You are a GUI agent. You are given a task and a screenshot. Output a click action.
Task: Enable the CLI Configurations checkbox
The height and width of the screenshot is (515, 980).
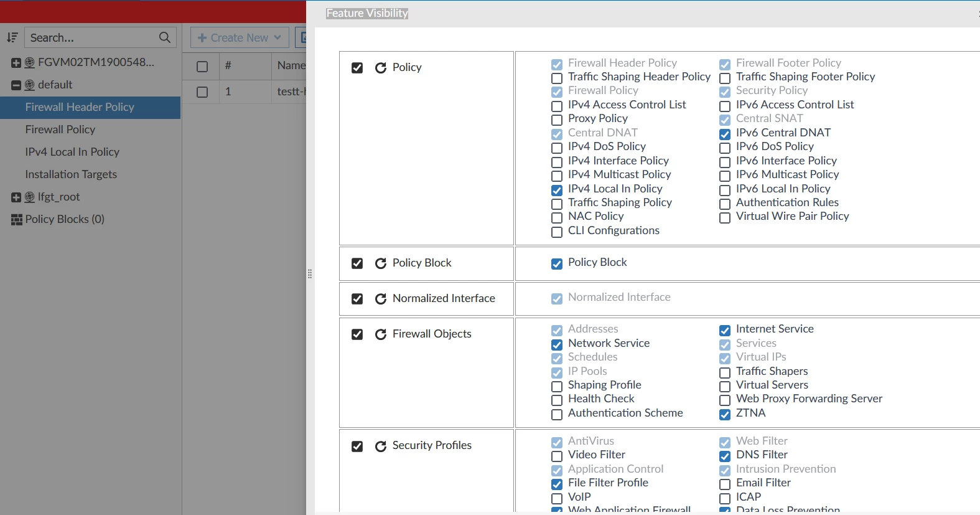[557, 232]
